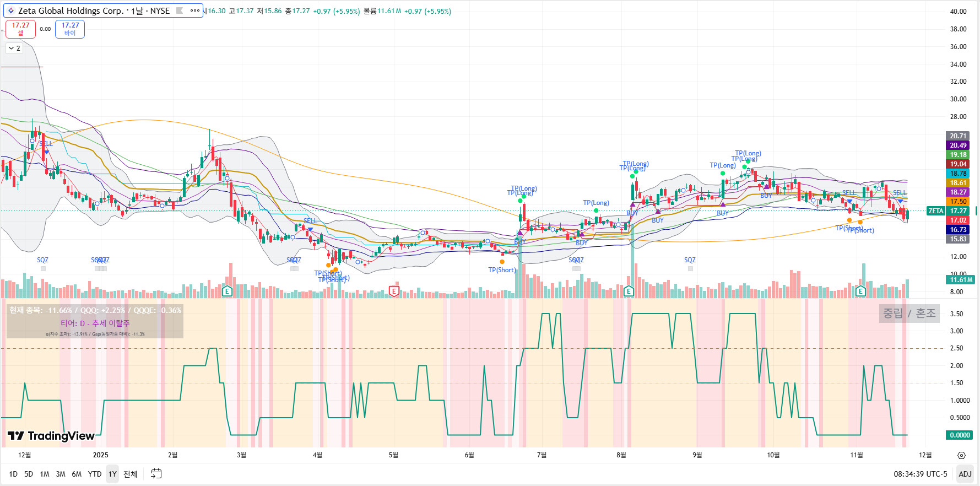The image size is (980, 486).
Task: Collapse the indicator legend showing 2
Action: 14,48
